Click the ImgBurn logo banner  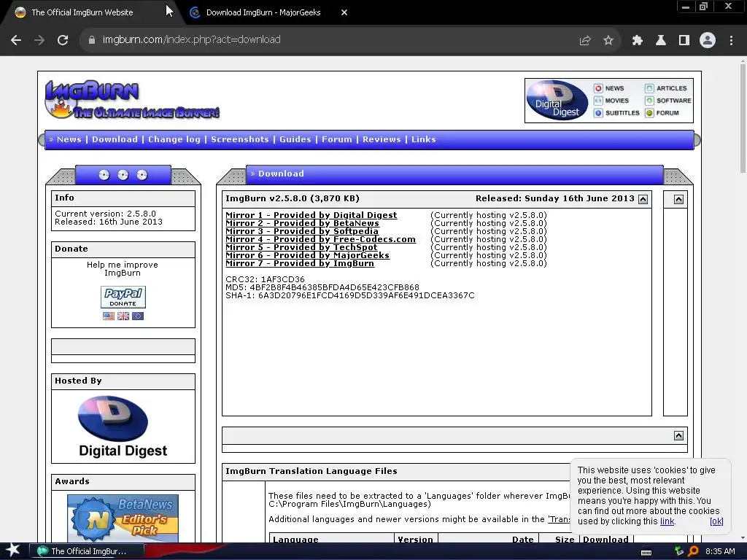coord(132,99)
